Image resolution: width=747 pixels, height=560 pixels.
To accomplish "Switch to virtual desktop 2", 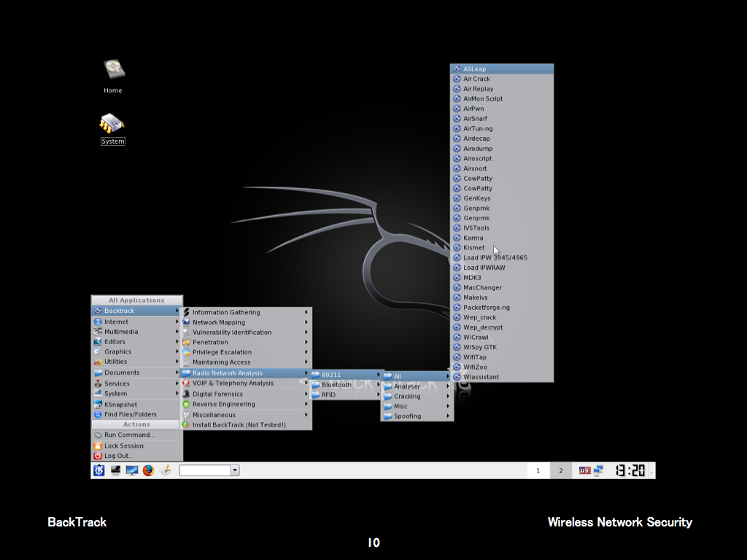I will (x=560, y=470).
